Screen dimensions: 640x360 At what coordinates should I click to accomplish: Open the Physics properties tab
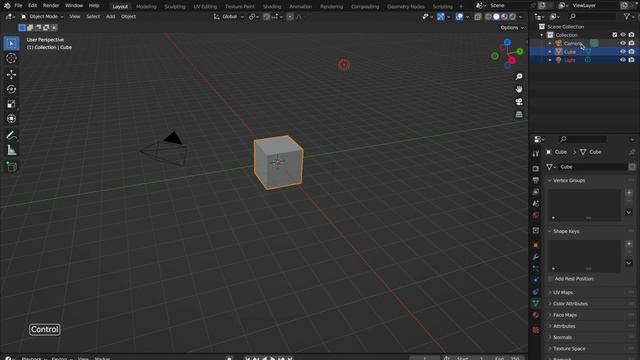pyautogui.click(x=536, y=280)
